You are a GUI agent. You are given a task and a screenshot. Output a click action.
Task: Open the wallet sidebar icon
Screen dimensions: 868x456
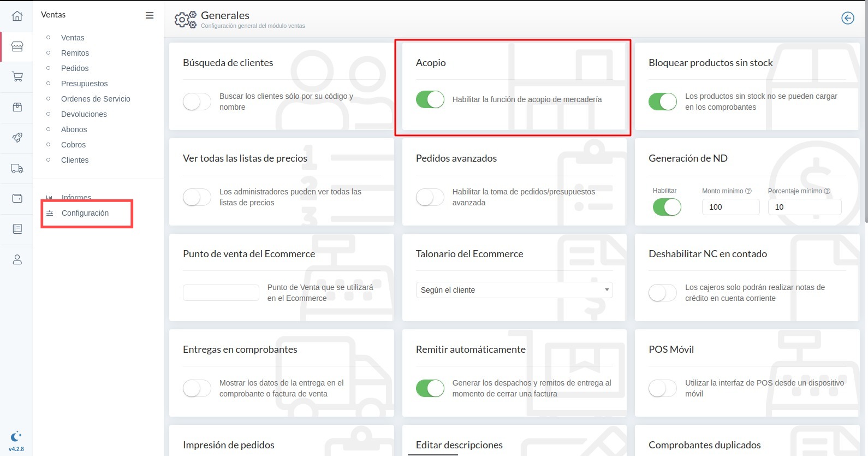click(x=17, y=198)
